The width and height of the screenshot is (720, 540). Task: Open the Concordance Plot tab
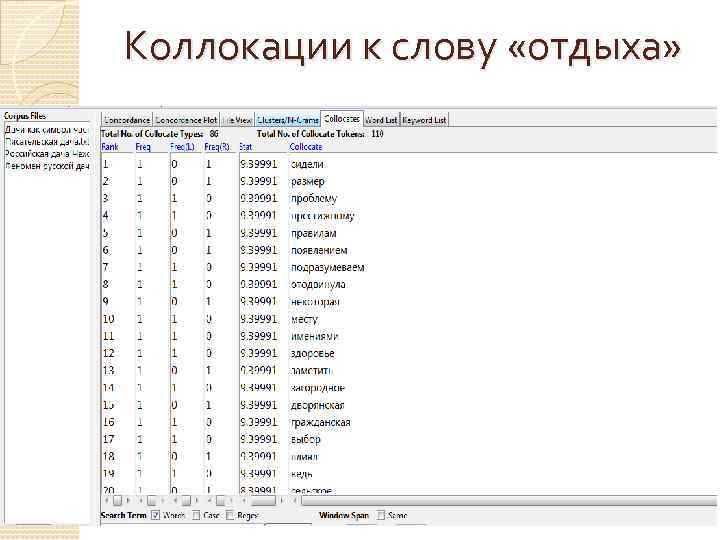tap(186, 120)
